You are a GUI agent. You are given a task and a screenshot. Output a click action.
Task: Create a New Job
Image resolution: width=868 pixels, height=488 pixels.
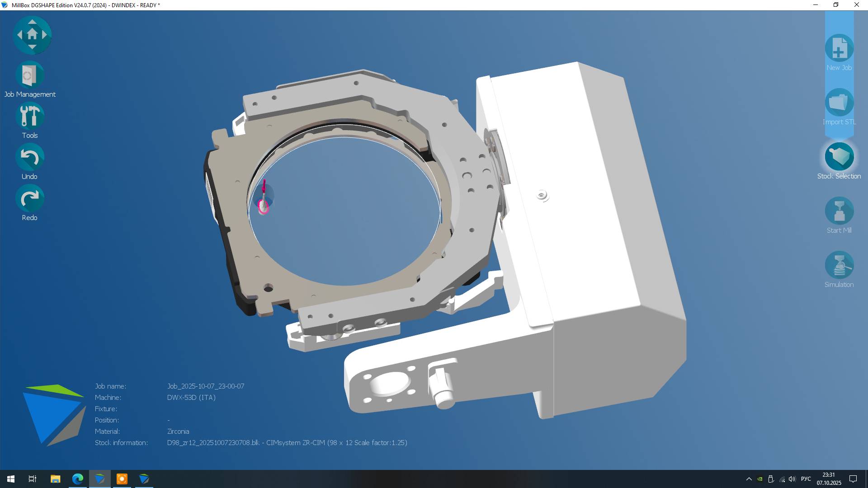point(839,48)
